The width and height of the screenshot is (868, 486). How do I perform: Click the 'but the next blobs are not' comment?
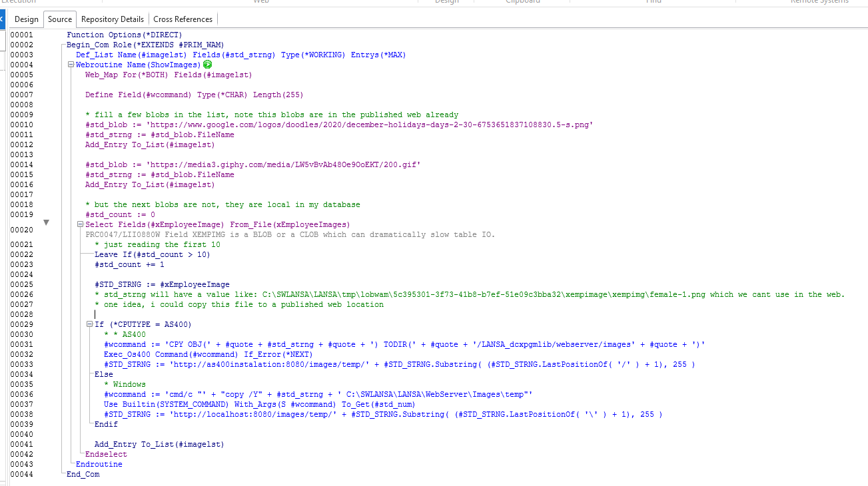[222, 204]
